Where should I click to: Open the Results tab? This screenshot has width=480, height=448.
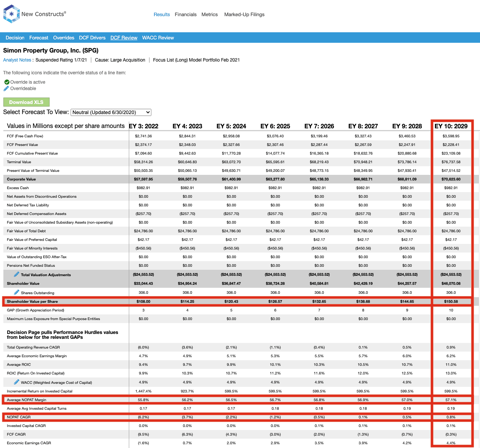(162, 15)
